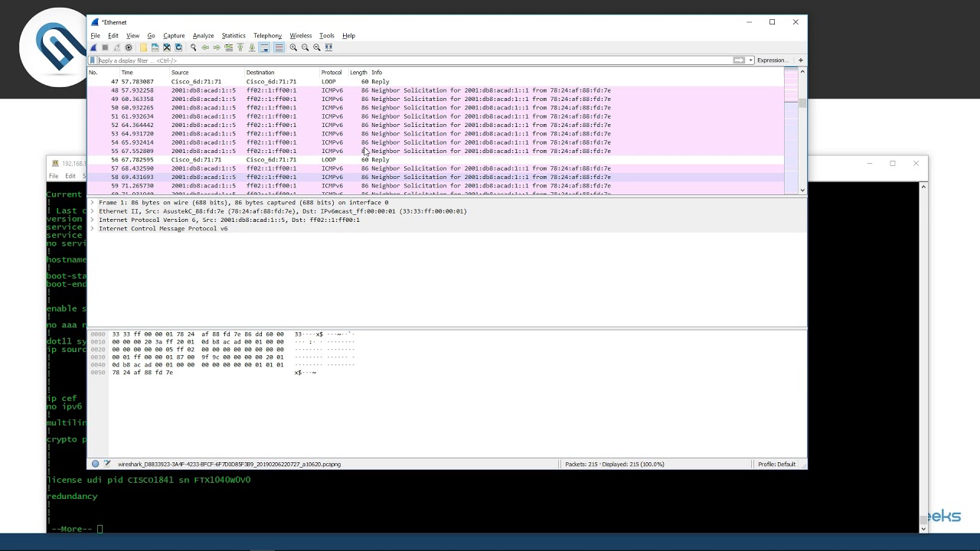Open the Statistics menu
The image size is (980, 551).
coord(234,36)
